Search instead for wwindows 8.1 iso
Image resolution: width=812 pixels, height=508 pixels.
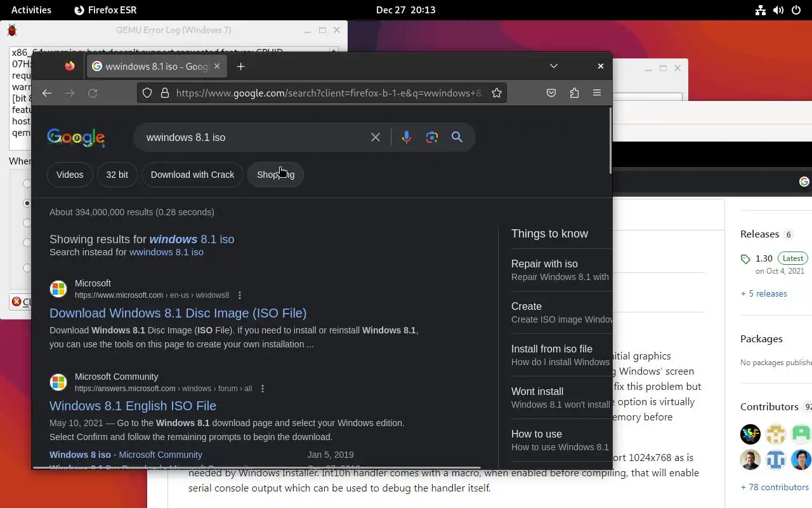tap(166, 252)
